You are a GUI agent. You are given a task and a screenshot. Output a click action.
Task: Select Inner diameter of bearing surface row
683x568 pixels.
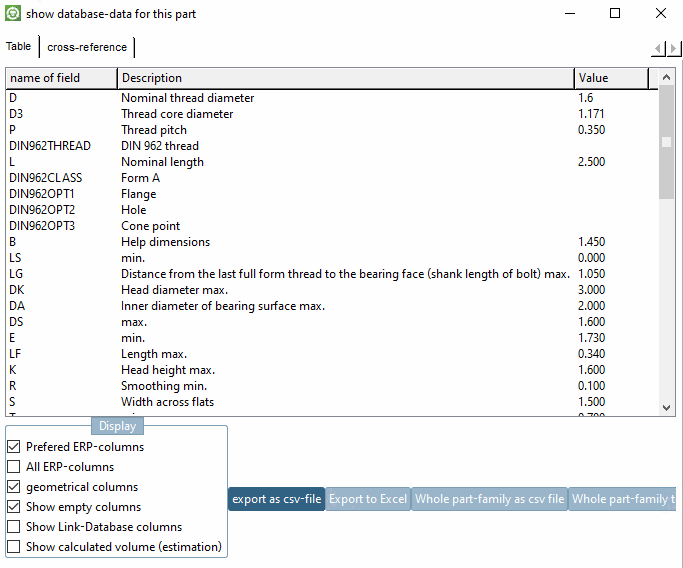[332, 306]
